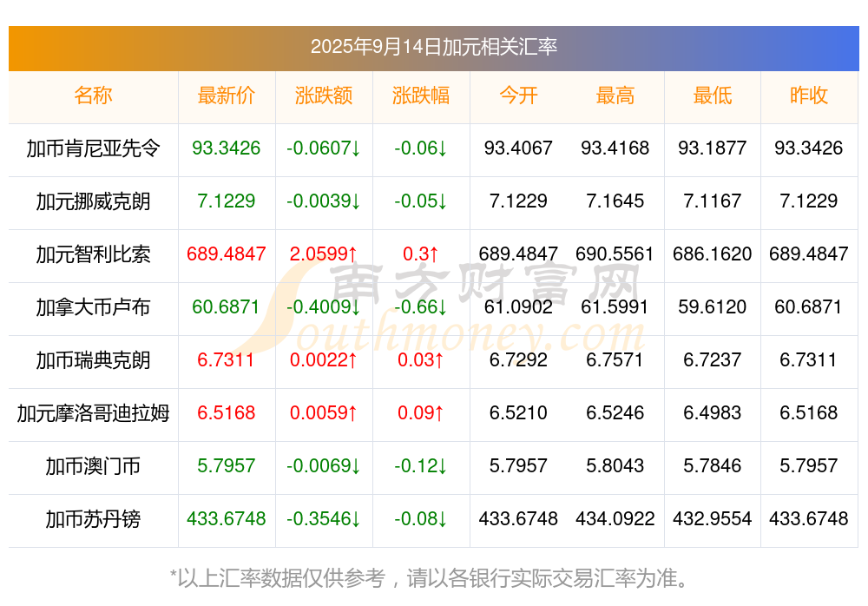Screen dimensions: 868x606
Task: Select low value 59.6120
Action: click(x=713, y=306)
